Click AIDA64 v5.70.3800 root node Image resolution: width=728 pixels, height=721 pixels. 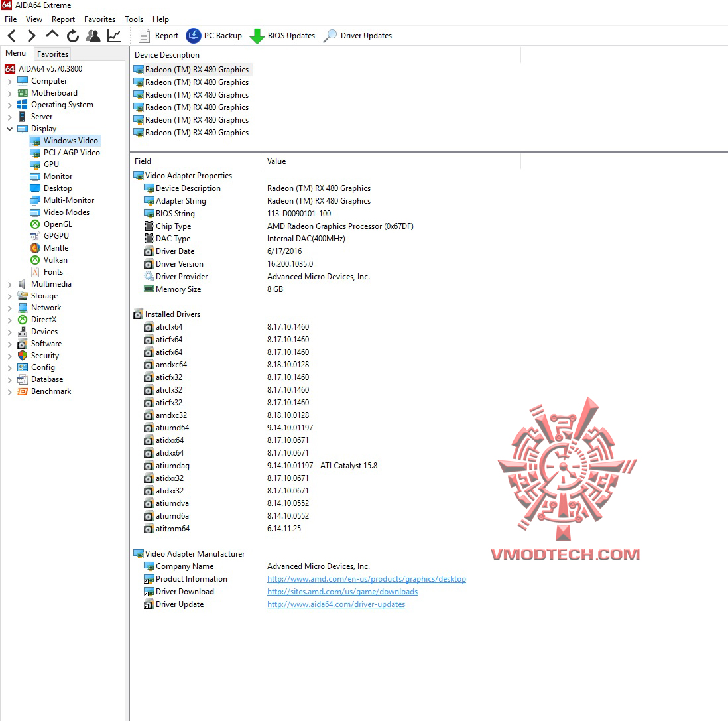click(50, 69)
